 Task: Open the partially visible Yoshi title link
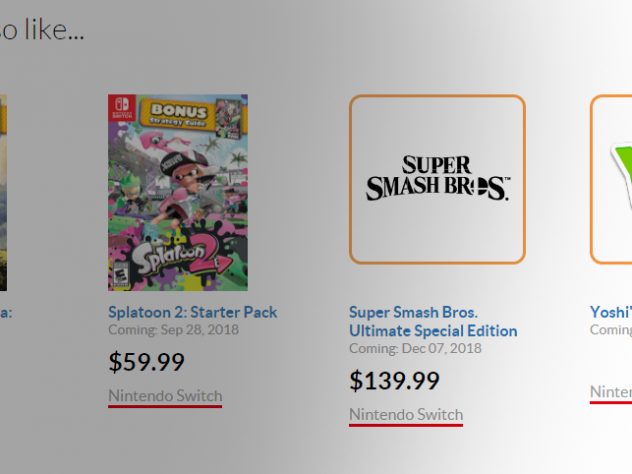611,312
